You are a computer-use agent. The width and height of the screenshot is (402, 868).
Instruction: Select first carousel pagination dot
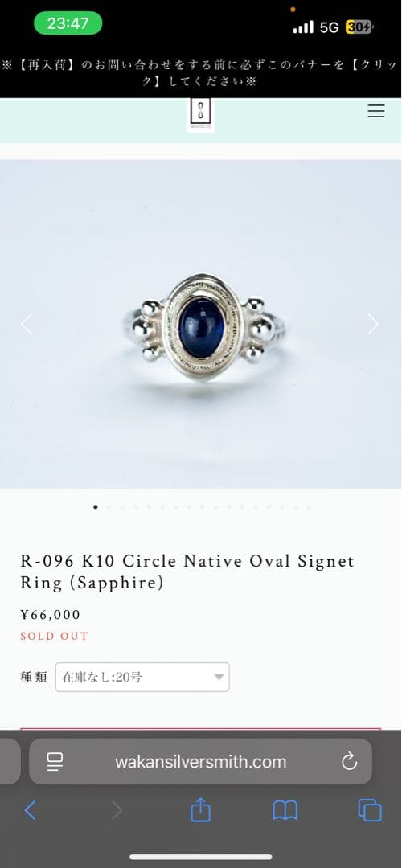click(x=96, y=506)
